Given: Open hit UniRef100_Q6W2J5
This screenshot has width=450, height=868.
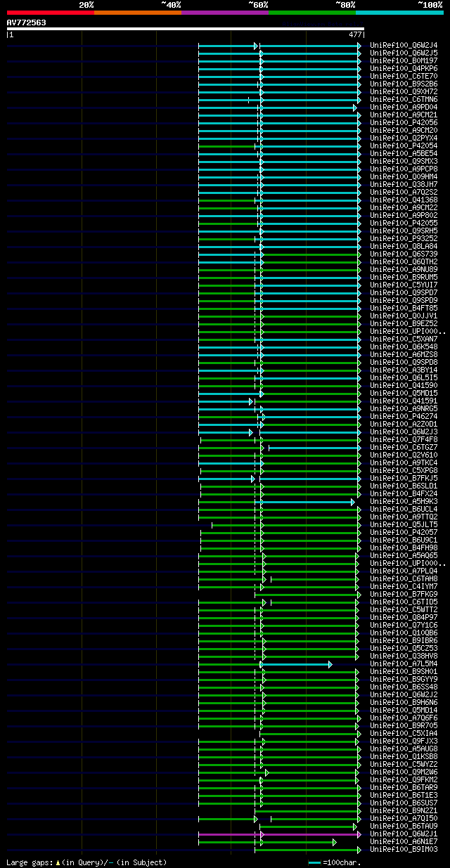Looking at the screenshot, I should [404, 53].
